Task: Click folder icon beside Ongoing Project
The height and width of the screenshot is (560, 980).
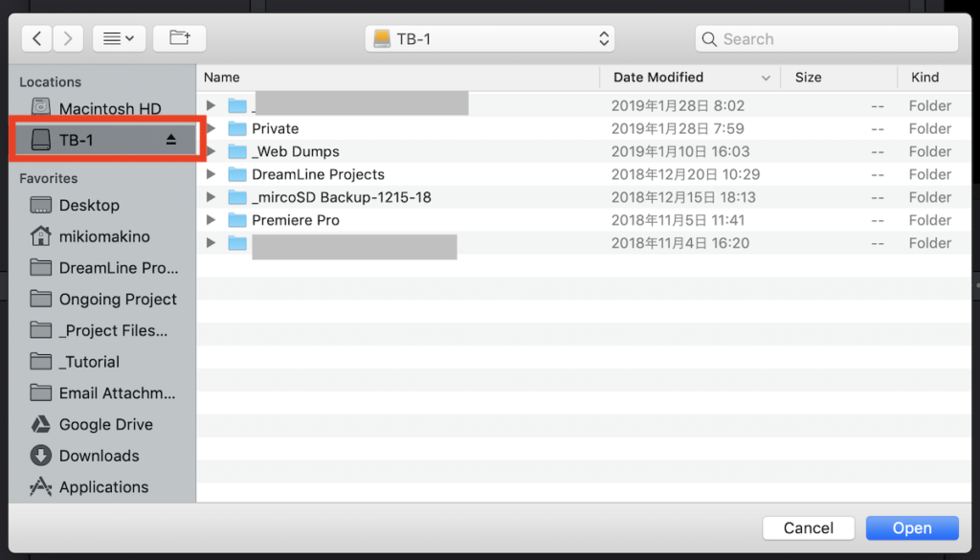Action: tap(40, 299)
